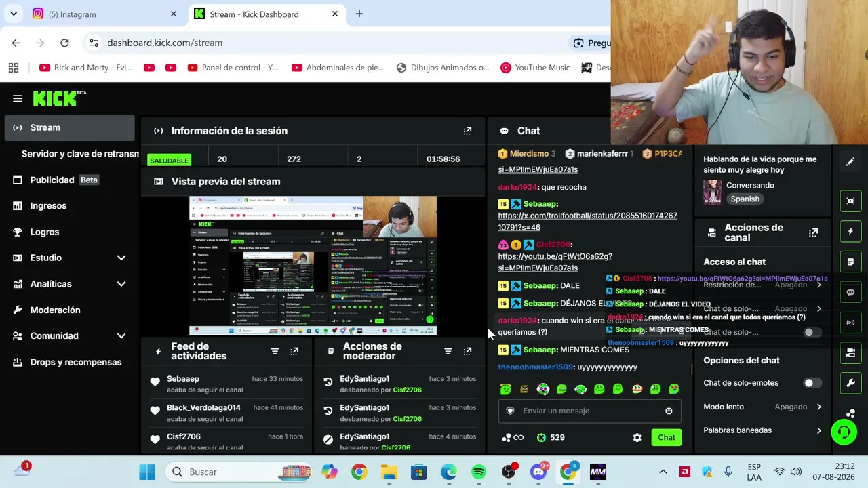Open the wrench tools widget in right rail
Image resolution: width=868 pixels, height=488 pixels.
[x=850, y=384]
